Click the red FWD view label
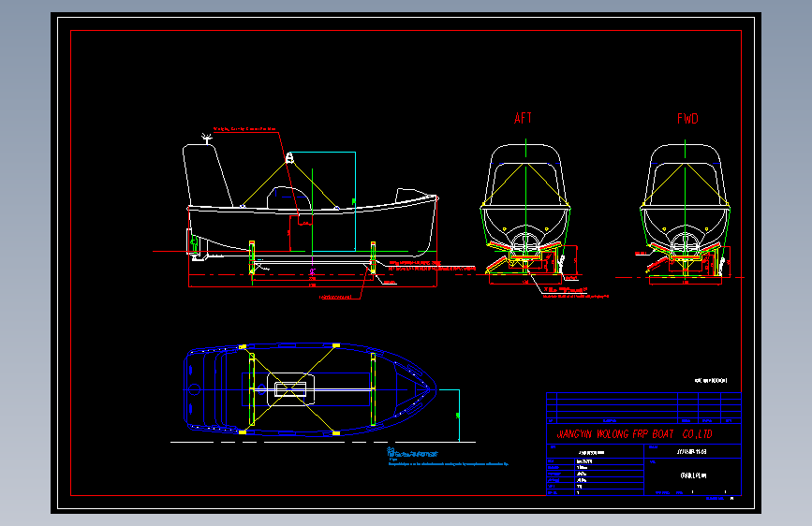The height and width of the screenshot is (526, 812). pos(687,119)
